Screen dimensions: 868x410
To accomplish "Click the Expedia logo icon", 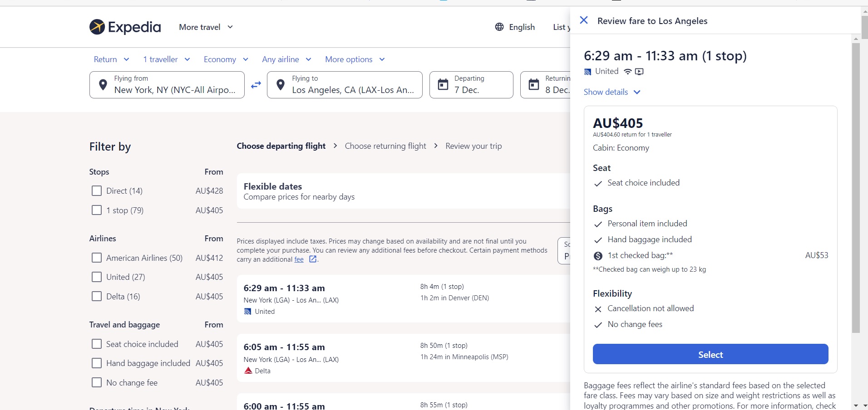I will point(97,27).
